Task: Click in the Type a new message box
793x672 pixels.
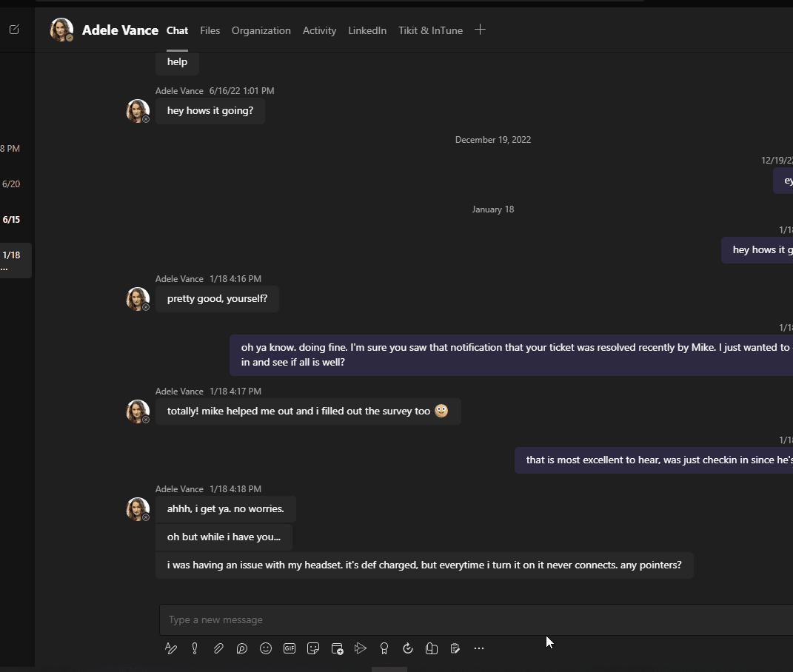Action: point(476,619)
